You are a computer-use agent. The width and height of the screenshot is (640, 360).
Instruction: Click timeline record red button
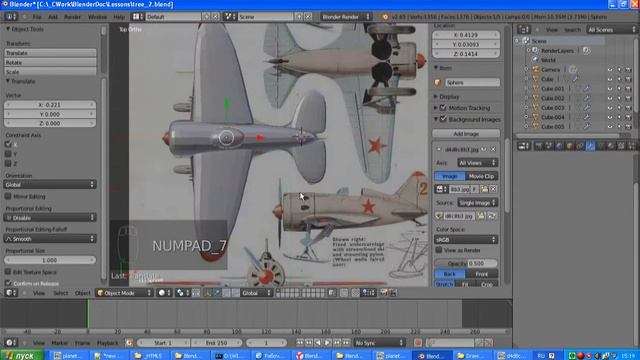coord(418,343)
